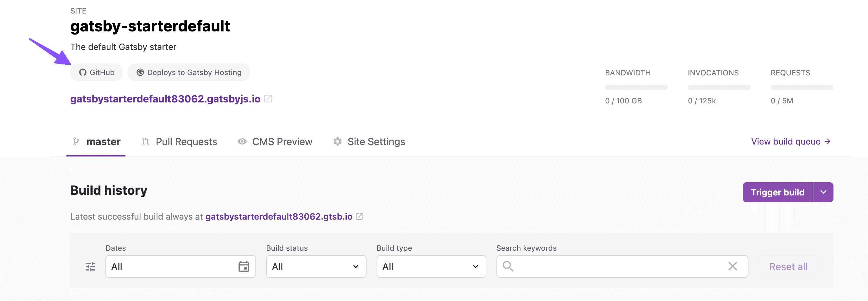Click the filter sliders icon
This screenshot has height=301, width=868.
point(90,266)
